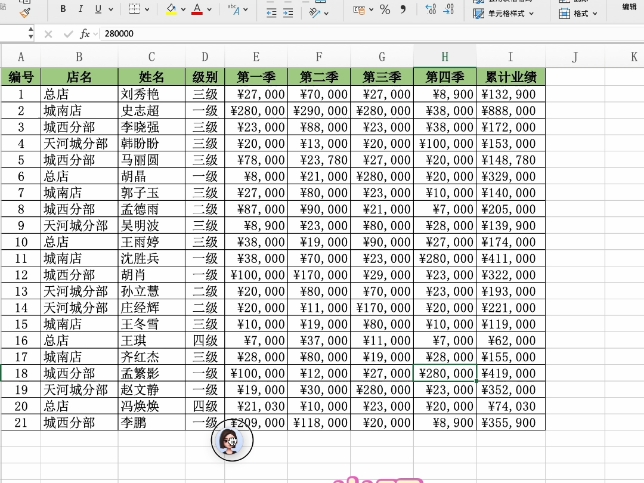This screenshot has width=644, height=483.
Task: Open the font color dropdown arrow
Action: tap(209, 9)
